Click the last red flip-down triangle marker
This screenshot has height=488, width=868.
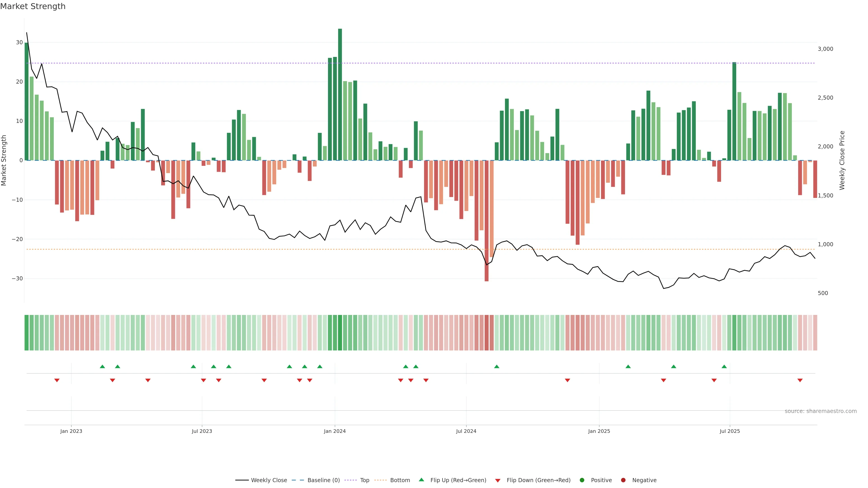click(x=800, y=380)
